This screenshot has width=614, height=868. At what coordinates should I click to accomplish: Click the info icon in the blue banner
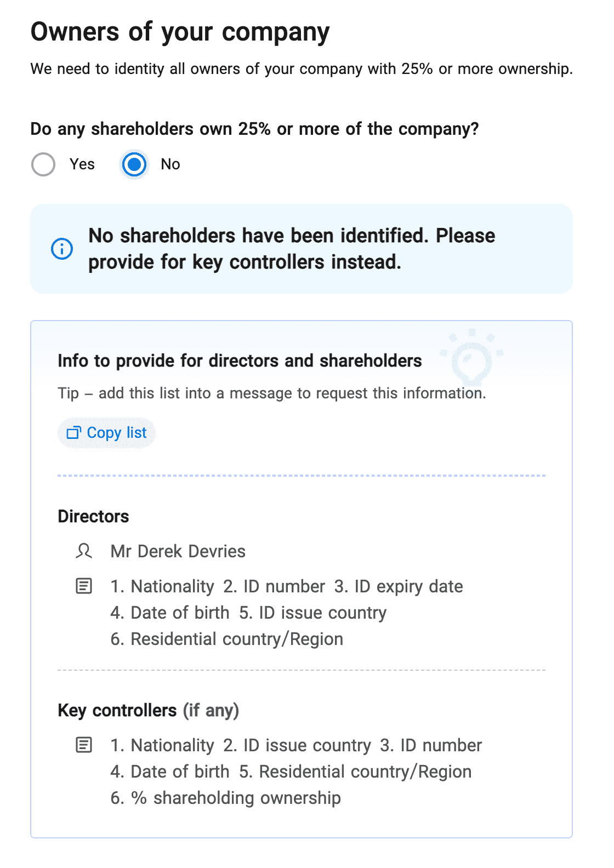[62, 249]
